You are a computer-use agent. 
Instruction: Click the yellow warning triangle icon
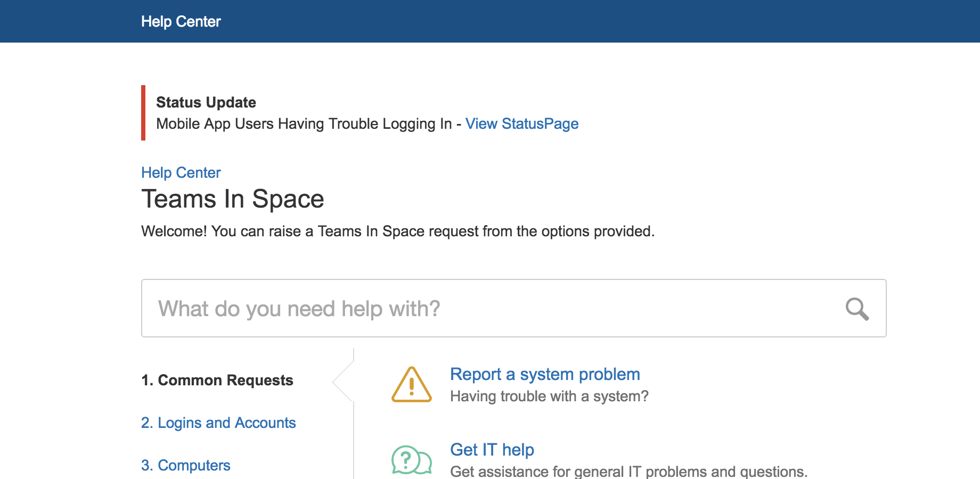click(x=411, y=385)
